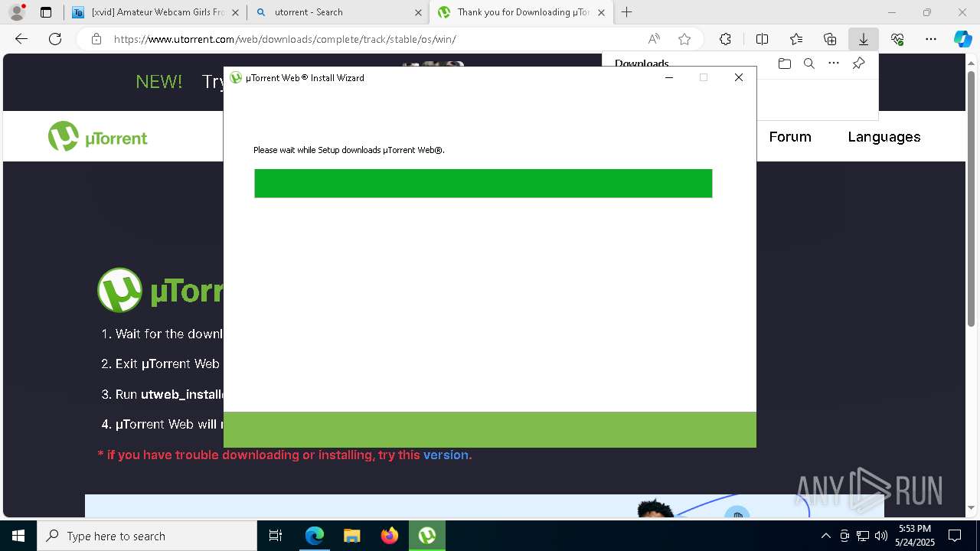Minimize the Edge browser window
980x551 pixels.
[891, 12]
